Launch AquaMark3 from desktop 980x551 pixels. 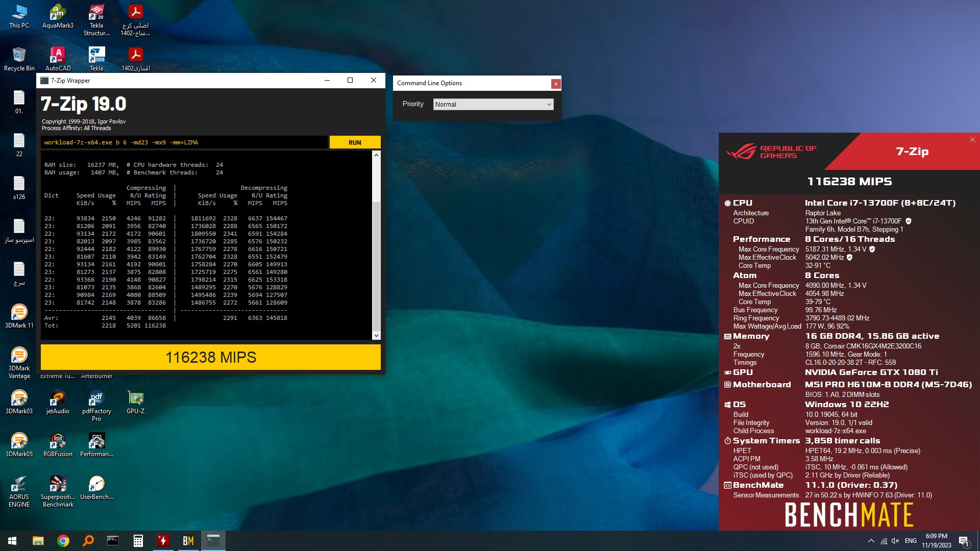tap(58, 16)
